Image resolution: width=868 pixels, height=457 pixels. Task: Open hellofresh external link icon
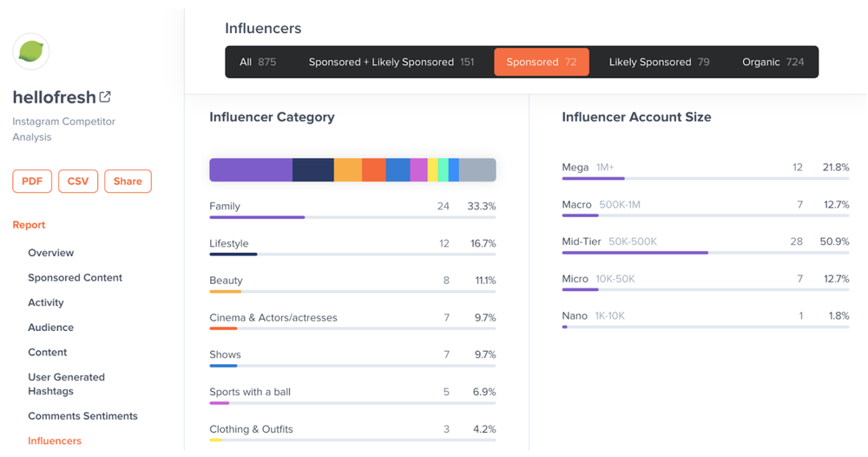pos(105,97)
